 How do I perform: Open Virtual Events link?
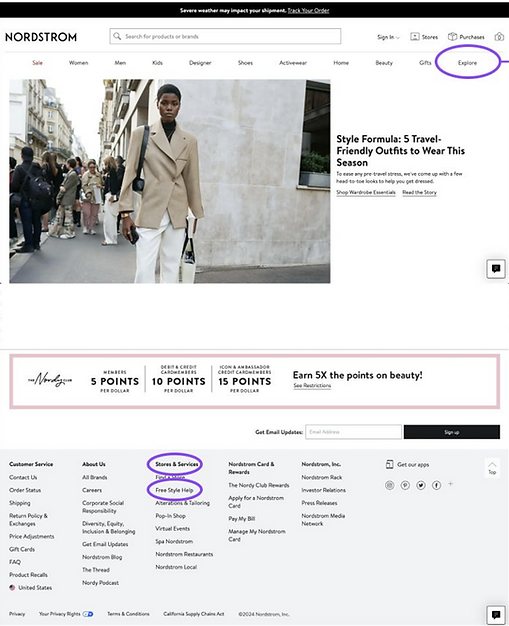(x=172, y=528)
